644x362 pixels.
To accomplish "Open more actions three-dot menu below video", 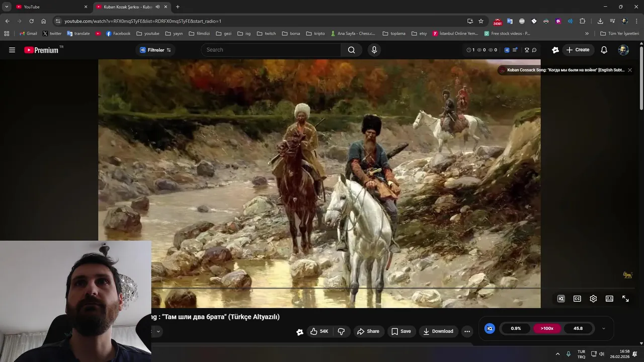I will tap(467, 331).
